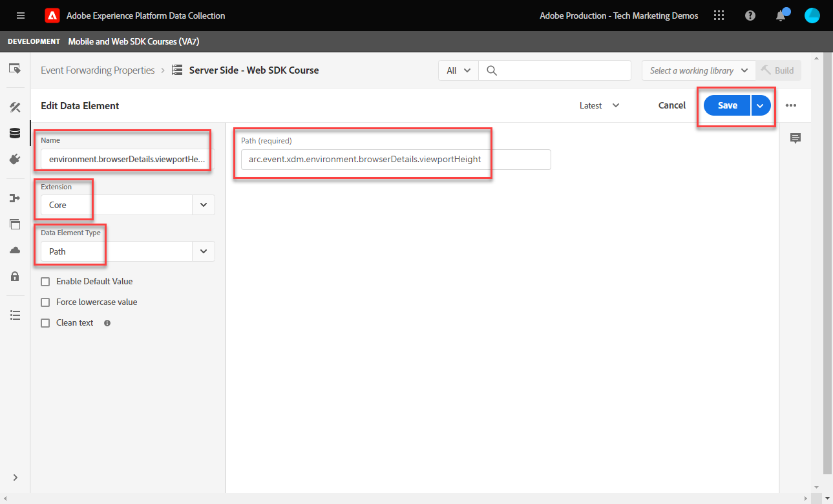Open the All search filter dropdown
Screen dimensions: 833x504
click(x=458, y=70)
